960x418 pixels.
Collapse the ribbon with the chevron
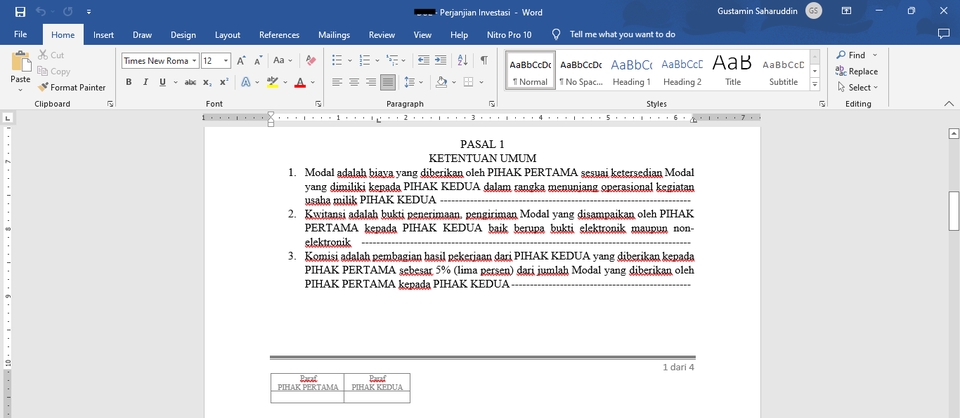pyautogui.click(x=949, y=103)
